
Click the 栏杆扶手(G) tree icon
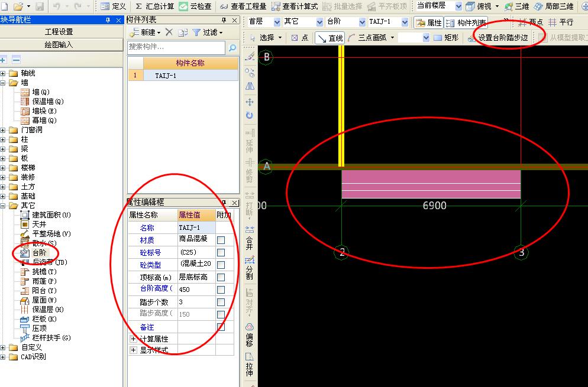[x=25, y=337]
